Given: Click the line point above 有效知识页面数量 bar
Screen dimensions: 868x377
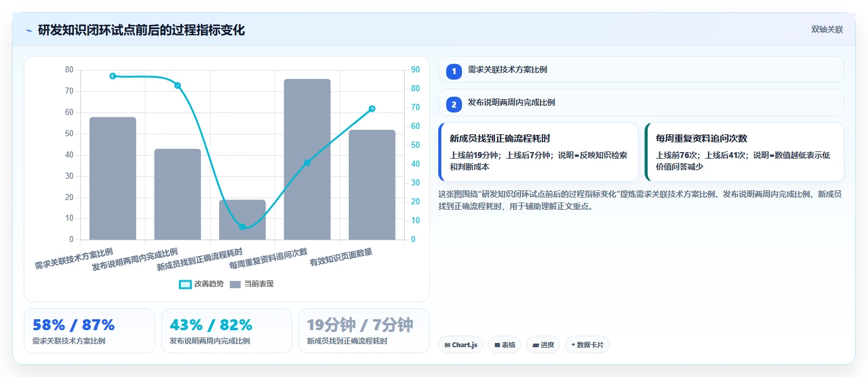Looking at the screenshot, I should pyautogui.click(x=372, y=109).
